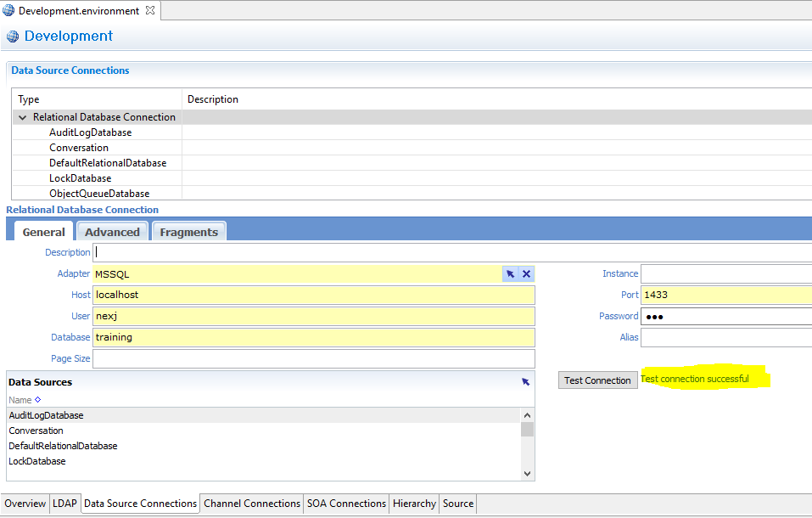Open the Channel Connections tab
The width and height of the screenshot is (812, 518).
251,504
